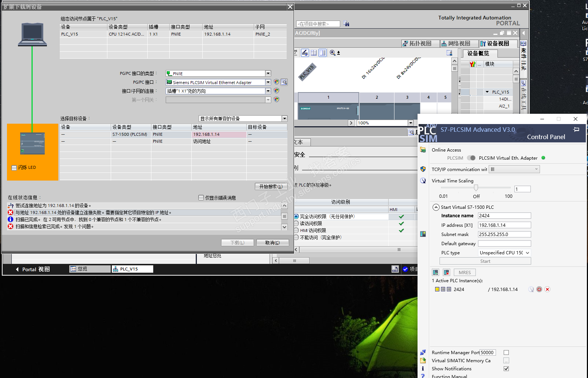Open the TCP/IP communication interface dropdown
Image resolution: width=588 pixels, height=378 pixels.
click(x=514, y=169)
